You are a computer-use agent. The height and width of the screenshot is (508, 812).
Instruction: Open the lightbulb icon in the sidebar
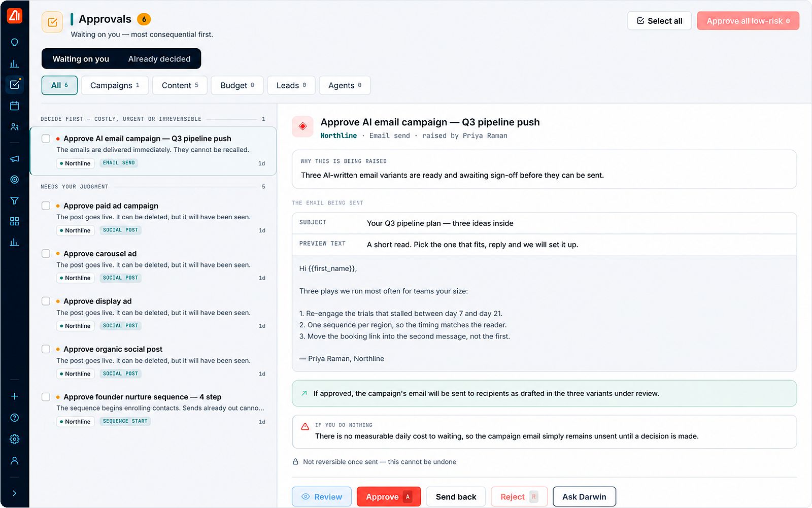click(x=15, y=42)
